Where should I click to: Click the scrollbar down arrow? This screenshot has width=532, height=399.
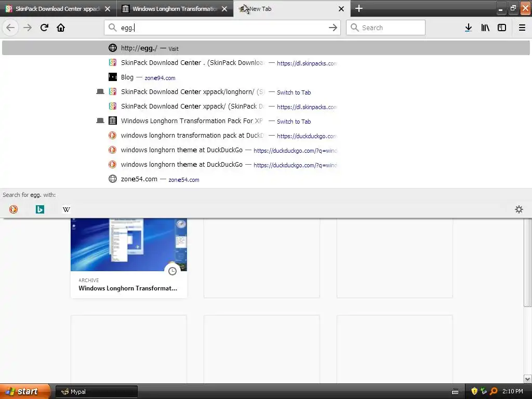527,379
